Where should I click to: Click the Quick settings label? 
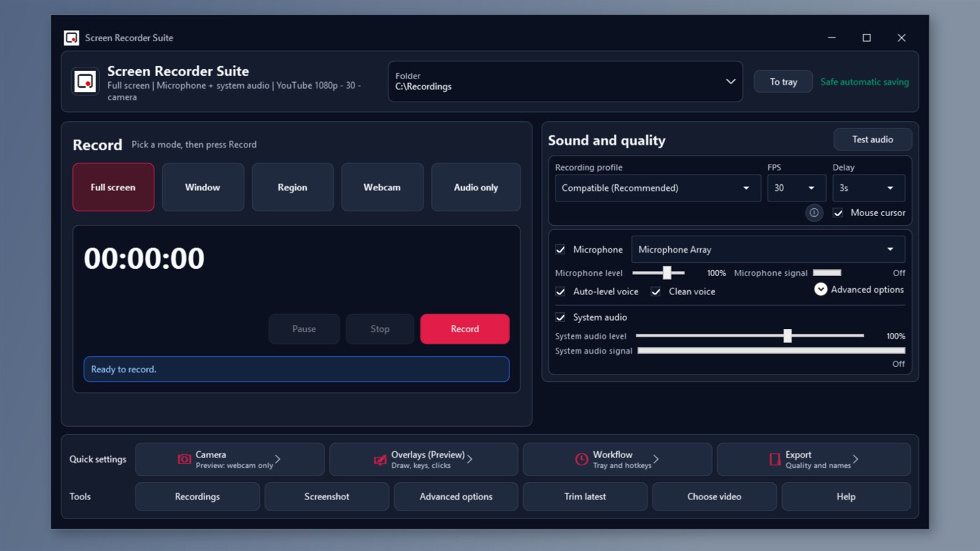pyautogui.click(x=98, y=459)
